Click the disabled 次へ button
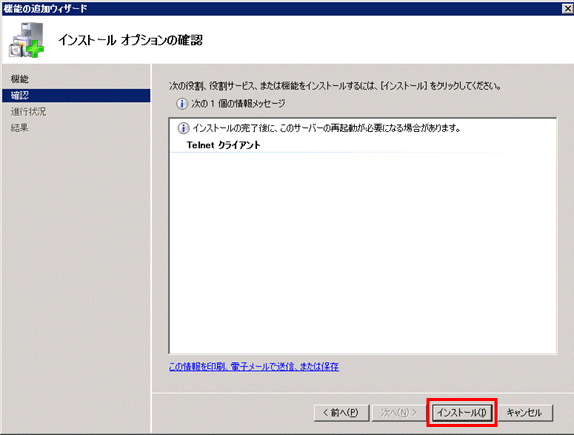 (399, 413)
